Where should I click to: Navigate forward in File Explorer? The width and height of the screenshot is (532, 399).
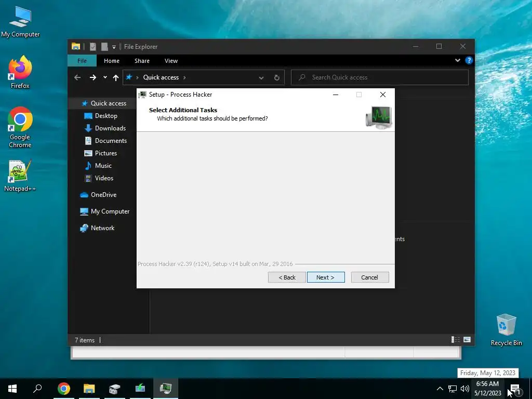92,77
